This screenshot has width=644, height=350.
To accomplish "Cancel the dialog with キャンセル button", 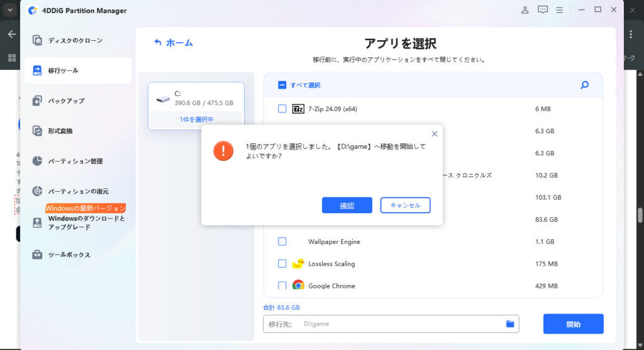I will [405, 205].
